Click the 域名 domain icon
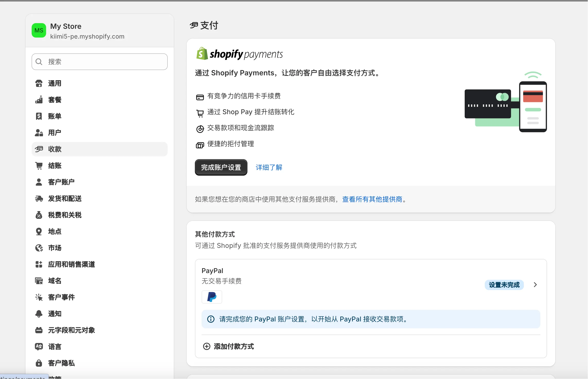 (x=39, y=281)
